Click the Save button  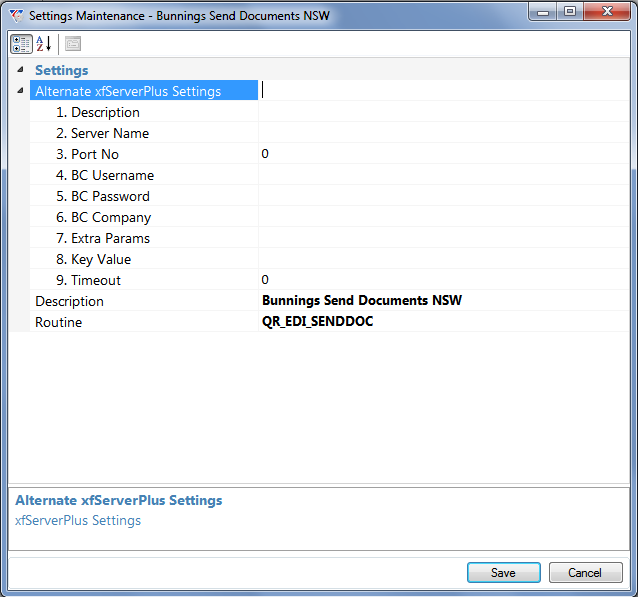504,573
